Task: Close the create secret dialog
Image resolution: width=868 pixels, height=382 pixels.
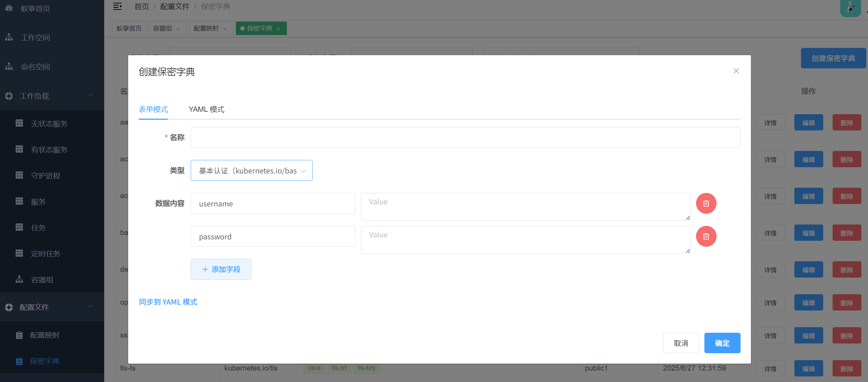Action: pos(736,71)
